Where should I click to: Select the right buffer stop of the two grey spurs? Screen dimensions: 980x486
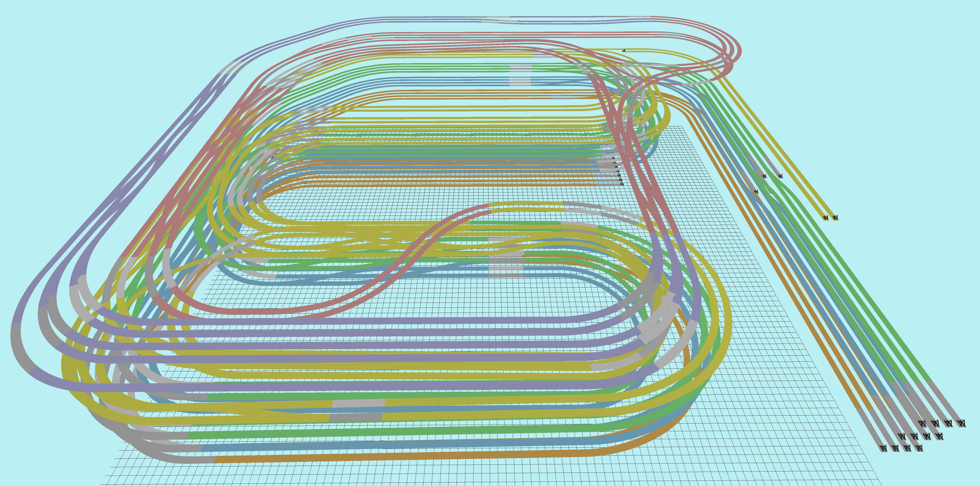pos(780,176)
